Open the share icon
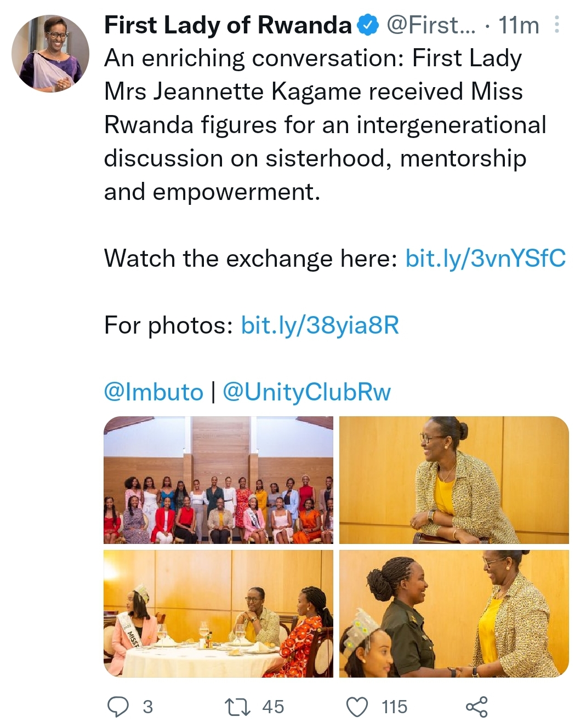 [476, 707]
